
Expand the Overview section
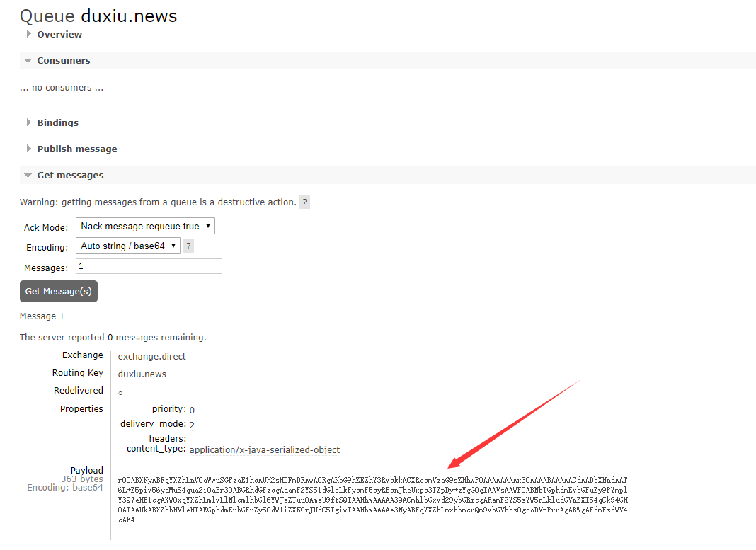click(x=59, y=35)
